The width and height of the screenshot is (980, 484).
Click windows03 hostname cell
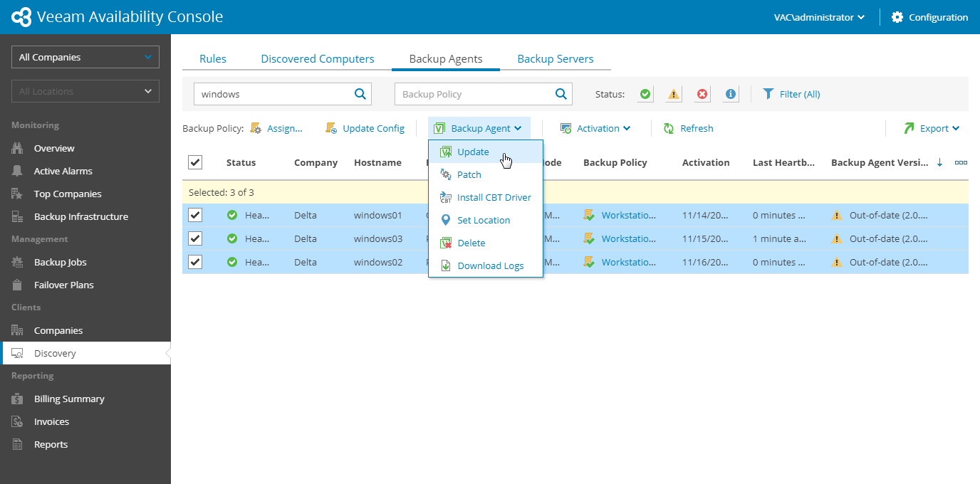click(378, 238)
